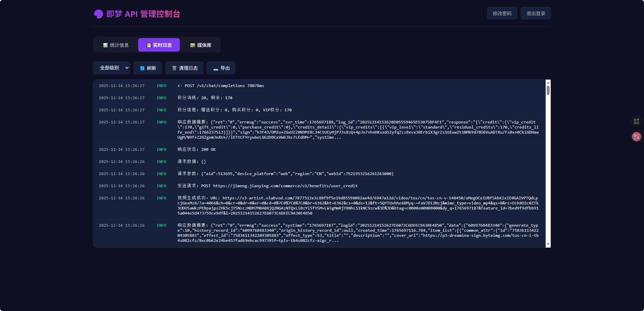
Task: Click the 退出登录 button
Action: pos(536,13)
